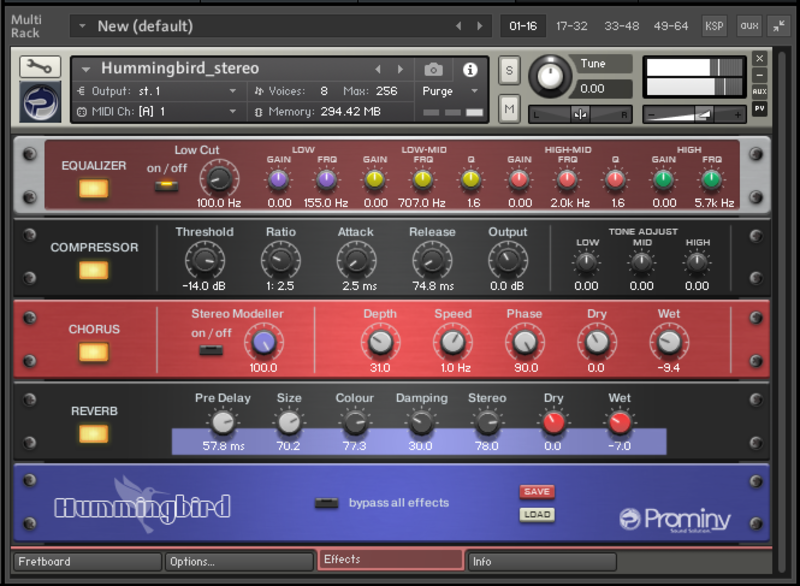
Task: Open the Output st. 1 dropdown
Action: point(160,91)
